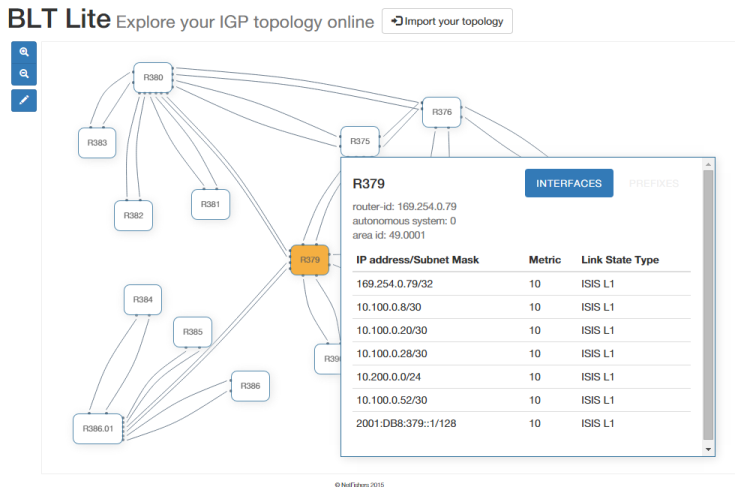Select node R386.01

point(98,428)
